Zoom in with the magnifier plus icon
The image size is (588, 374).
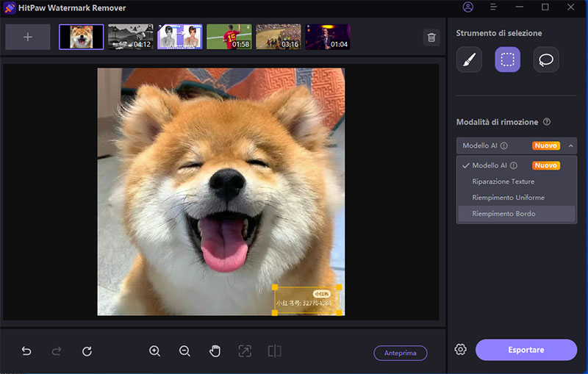coord(154,351)
